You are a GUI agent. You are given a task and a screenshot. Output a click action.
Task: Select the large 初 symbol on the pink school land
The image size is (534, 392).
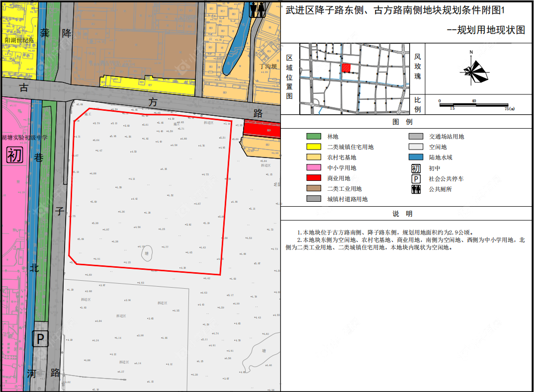pyautogui.click(x=14, y=155)
